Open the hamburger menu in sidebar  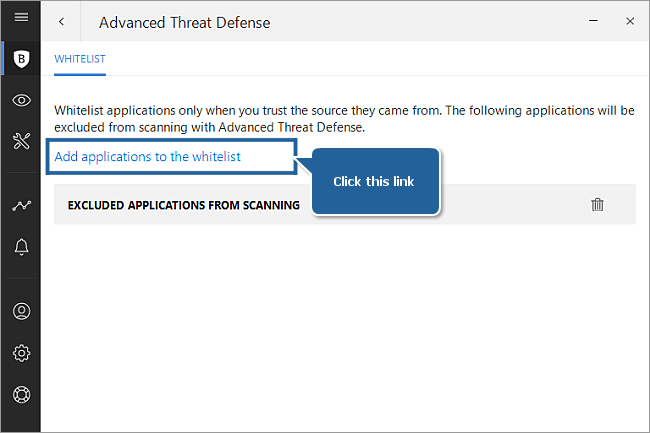pyautogui.click(x=21, y=17)
